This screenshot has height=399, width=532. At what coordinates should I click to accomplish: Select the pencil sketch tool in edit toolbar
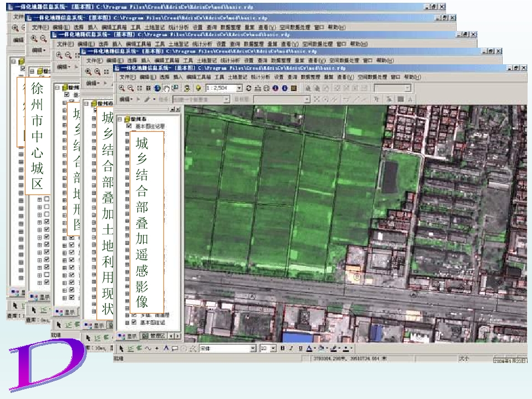[x=147, y=99]
